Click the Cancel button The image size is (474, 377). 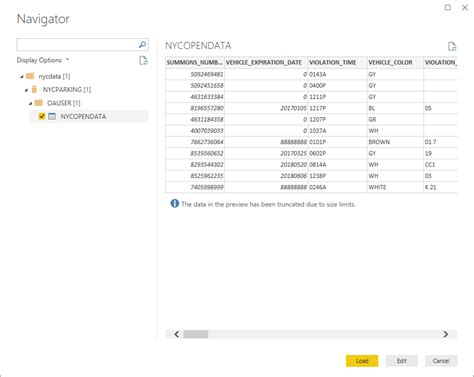pos(441,361)
